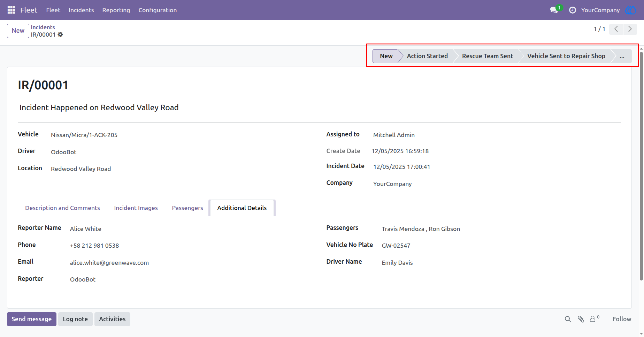
Task: Go to next record arrow
Action: coord(630,29)
